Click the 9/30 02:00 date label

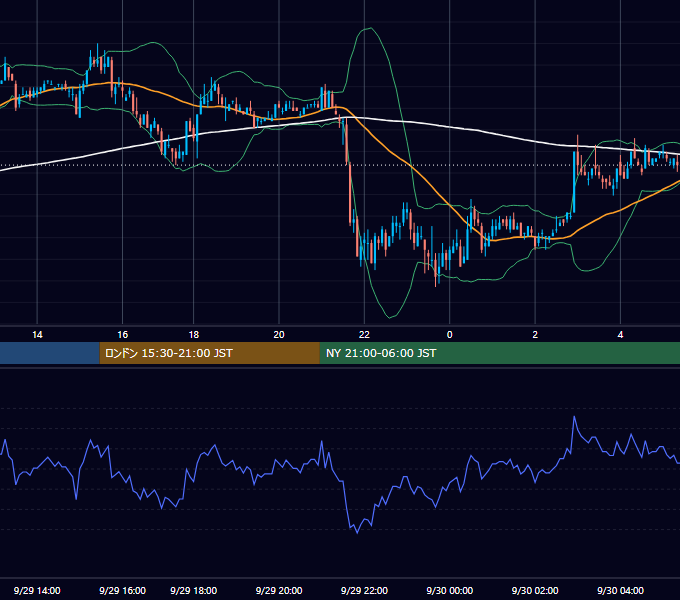[x=535, y=590]
